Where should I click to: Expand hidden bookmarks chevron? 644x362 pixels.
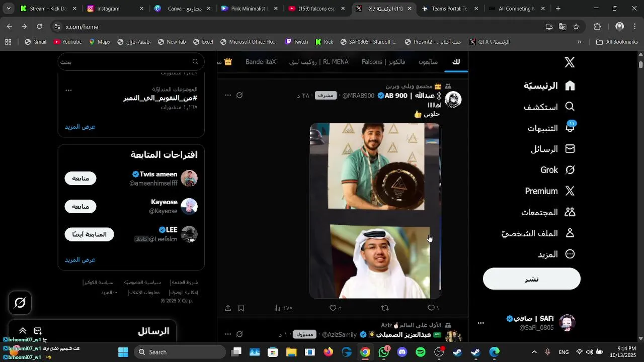pos(580,42)
